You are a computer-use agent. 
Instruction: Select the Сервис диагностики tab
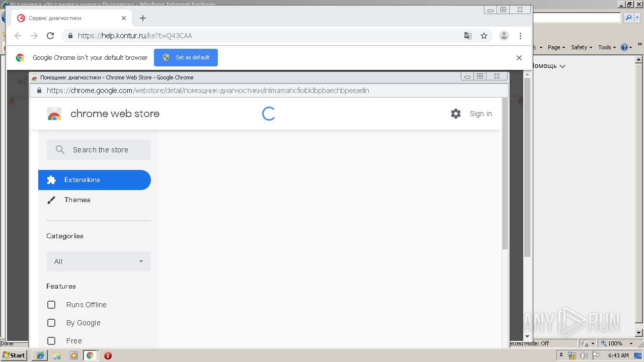71,18
